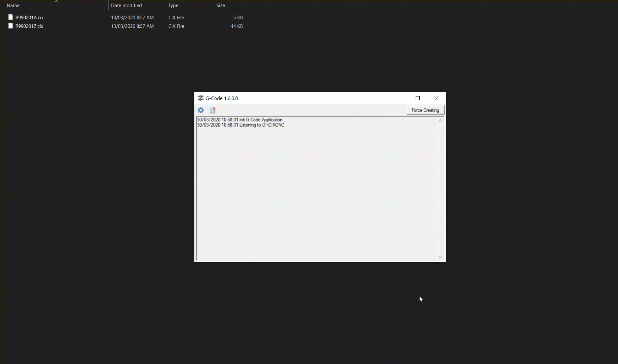Minimize the G-Code window
618x364 pixels.
(399, 98)
